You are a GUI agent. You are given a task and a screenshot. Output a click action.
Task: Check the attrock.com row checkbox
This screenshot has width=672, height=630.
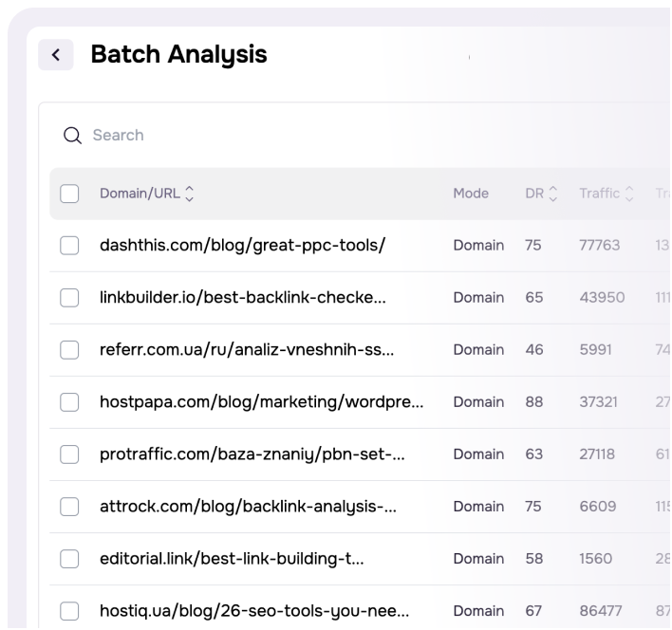[x=69, y=507]
